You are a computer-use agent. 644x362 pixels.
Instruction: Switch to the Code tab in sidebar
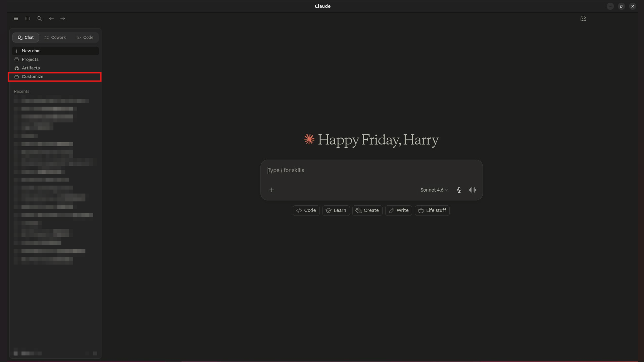pyautogui.click(x=85, y=38)
